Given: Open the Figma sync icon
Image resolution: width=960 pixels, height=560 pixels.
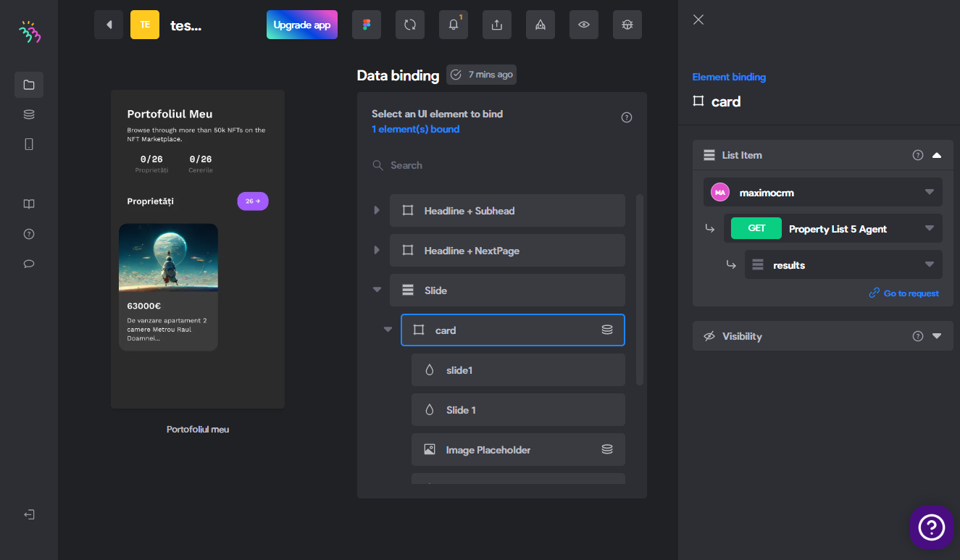Looking at the screenshot, I should click(367, 25).
